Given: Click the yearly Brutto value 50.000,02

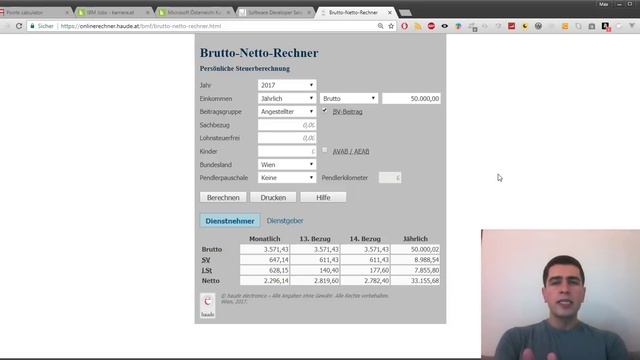Looking at the screenshot, I should 415,249.
